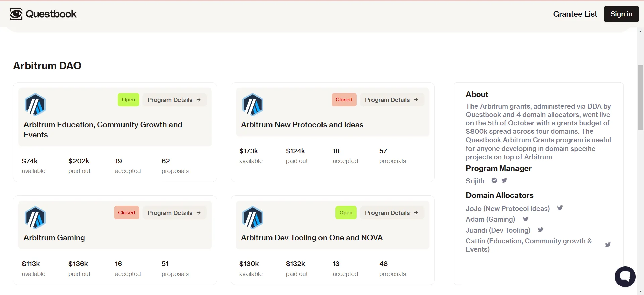
Task: Click the $136k paid out value
Action: (x=78, y=264)
